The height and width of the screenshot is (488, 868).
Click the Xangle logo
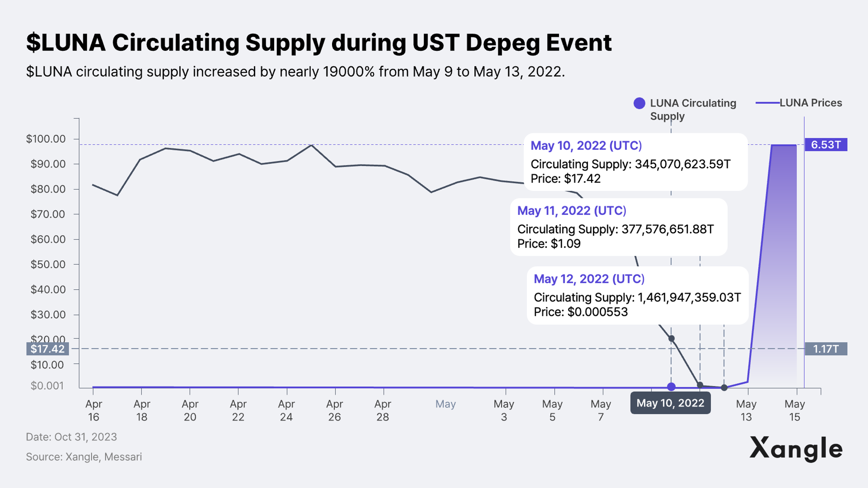(x=796, y=449)
